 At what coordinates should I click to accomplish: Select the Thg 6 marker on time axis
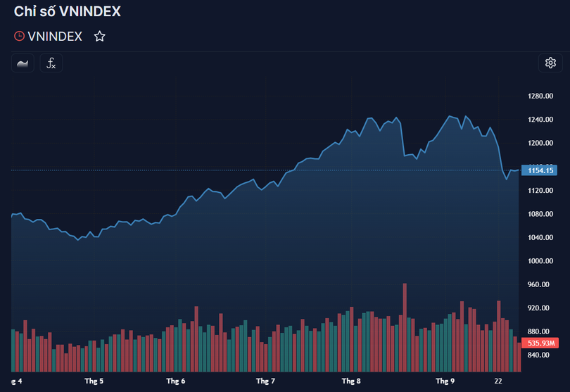pos(175,381)
